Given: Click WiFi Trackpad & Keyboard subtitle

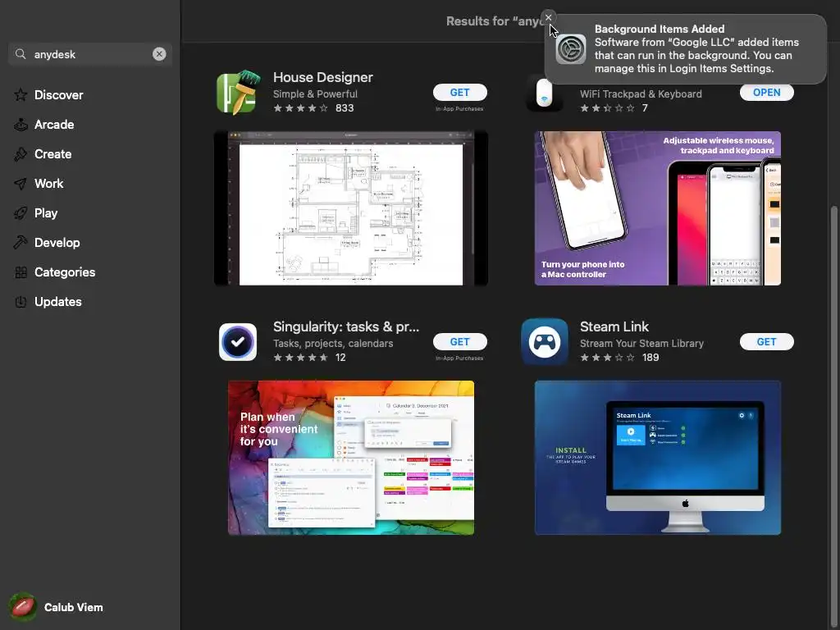Looking at the screenshot, I should 641,94.
